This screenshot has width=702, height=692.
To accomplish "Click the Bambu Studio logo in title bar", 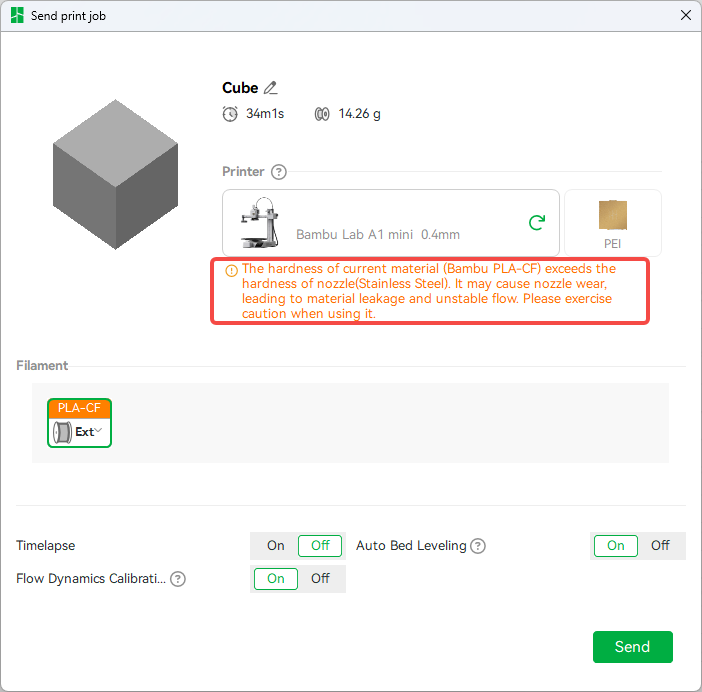I will tap(17, 16).
